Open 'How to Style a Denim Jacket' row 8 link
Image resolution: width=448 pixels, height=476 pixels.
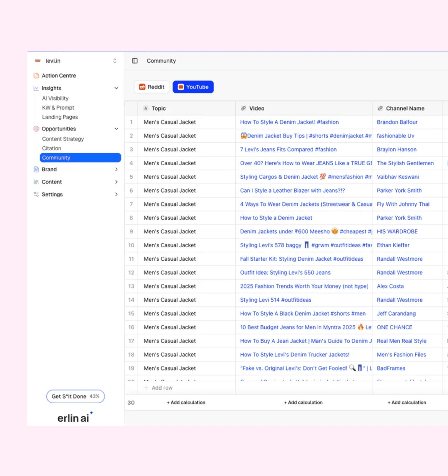coord(276,218)
